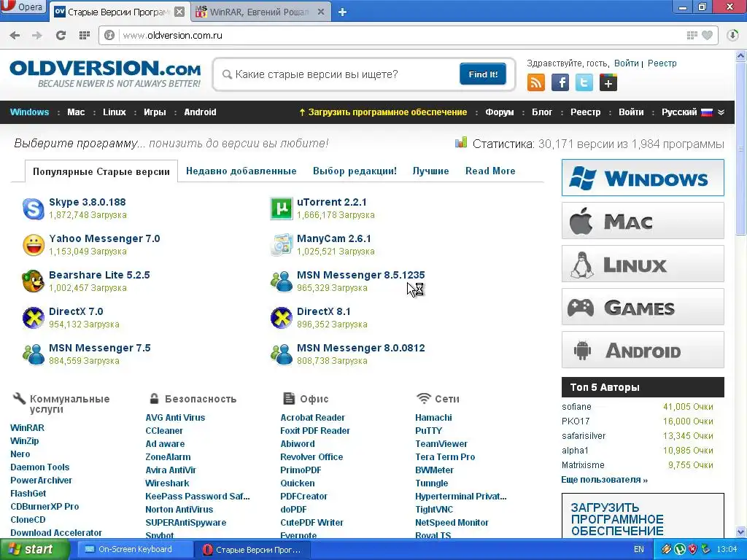Open Форум in the navigation bar

point(499,112)
